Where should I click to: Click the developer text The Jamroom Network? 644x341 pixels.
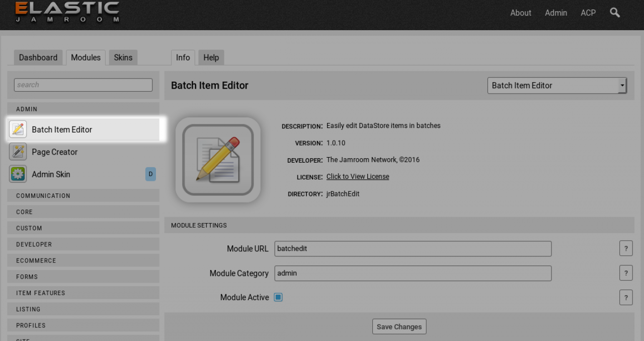(x=373, y=160)
